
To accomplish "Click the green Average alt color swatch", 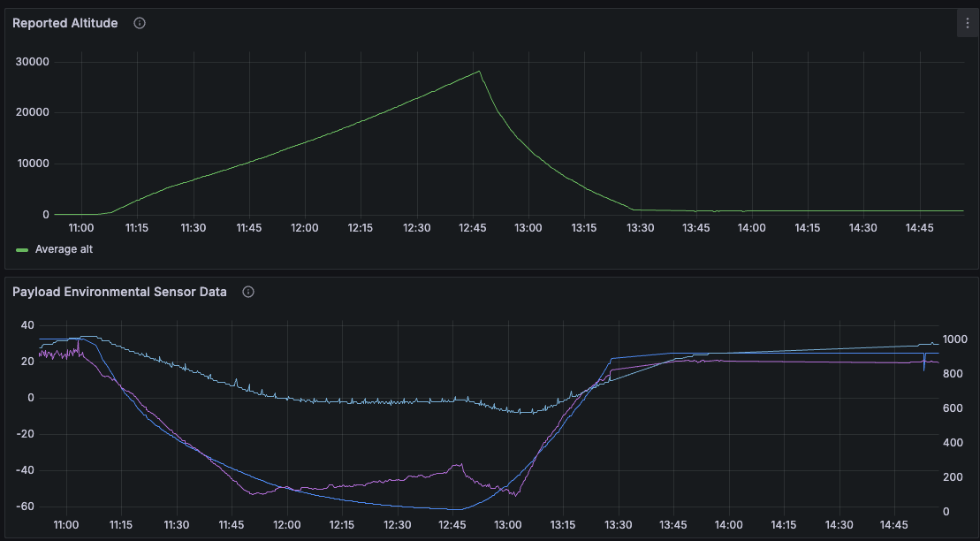I will (23, 250).
